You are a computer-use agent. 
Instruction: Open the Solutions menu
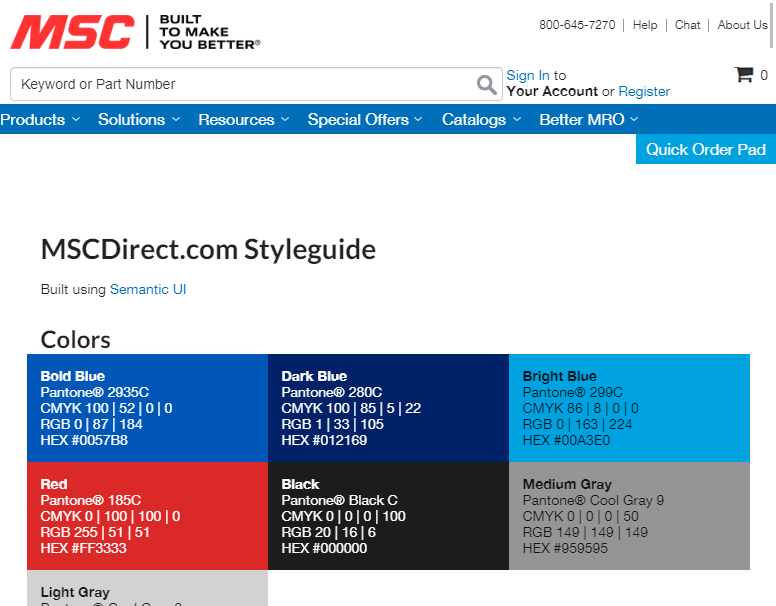pyautogui.click(x=131, y=119)
